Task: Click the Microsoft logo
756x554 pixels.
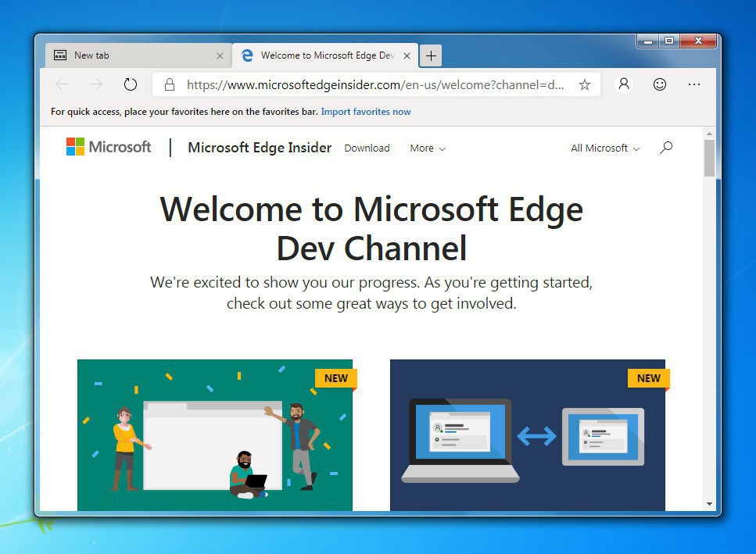Action: point(109,147)
